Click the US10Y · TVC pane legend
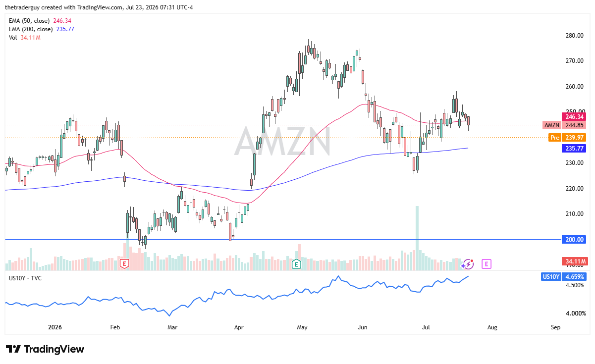Viewport: 595px width, 364px height. [x=25, y=278]
